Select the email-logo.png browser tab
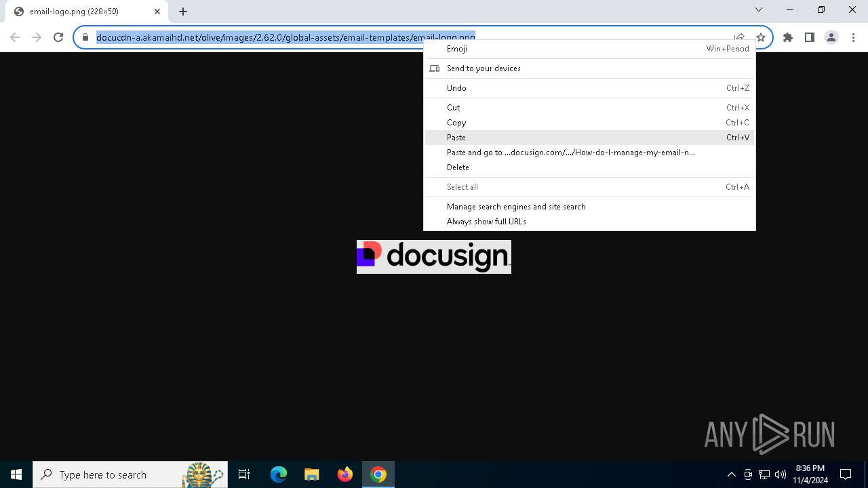 click(87, 12)
